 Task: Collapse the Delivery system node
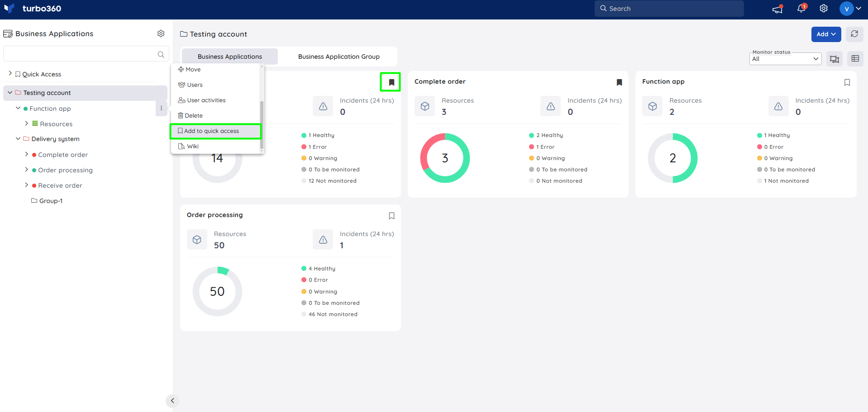18,138
